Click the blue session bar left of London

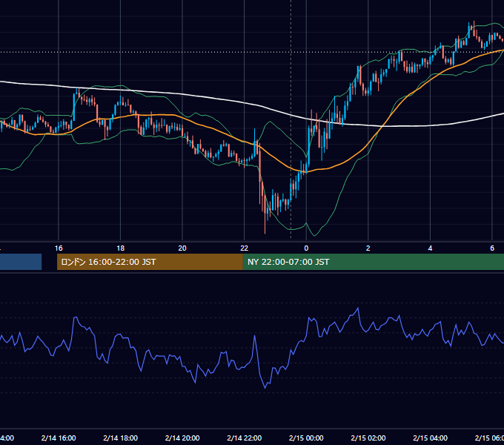(x=21, y=262)
